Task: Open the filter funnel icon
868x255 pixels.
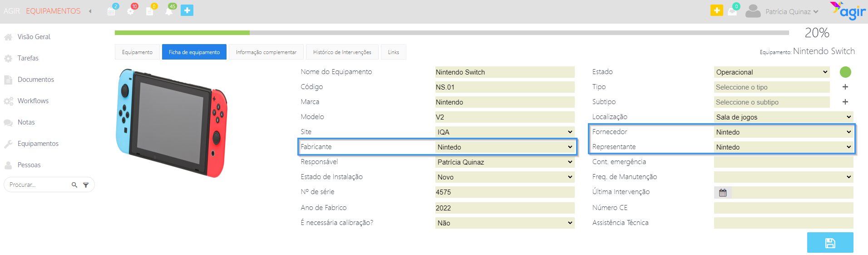Action: [86, 185]
